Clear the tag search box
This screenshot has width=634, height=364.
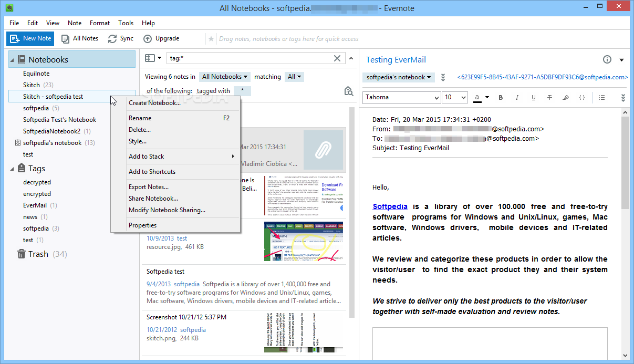[337, 58]
